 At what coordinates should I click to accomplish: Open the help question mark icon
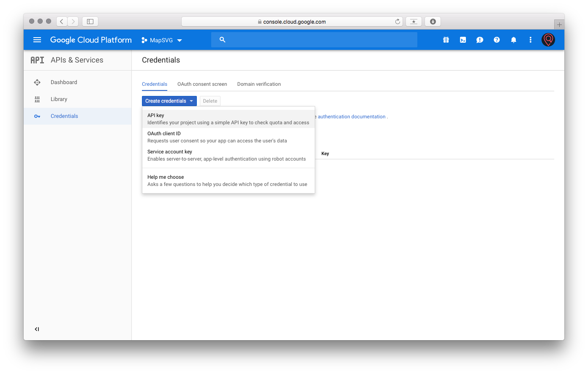point(497,40)
